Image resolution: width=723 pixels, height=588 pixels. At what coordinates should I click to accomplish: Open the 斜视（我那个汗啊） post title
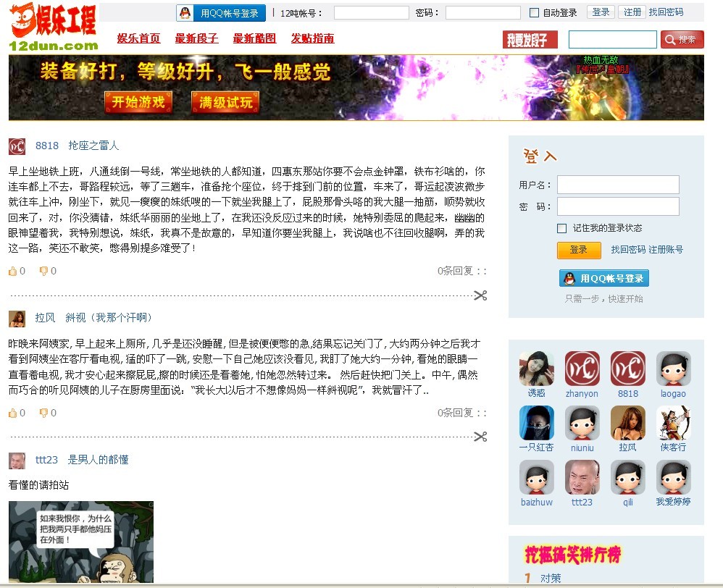pos(109,318)
